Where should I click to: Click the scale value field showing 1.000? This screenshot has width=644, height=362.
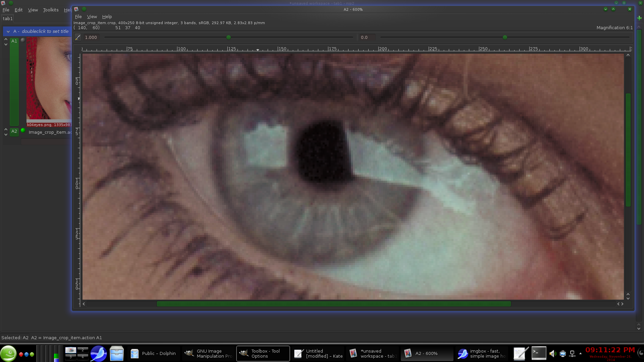[x=91, y=38]
